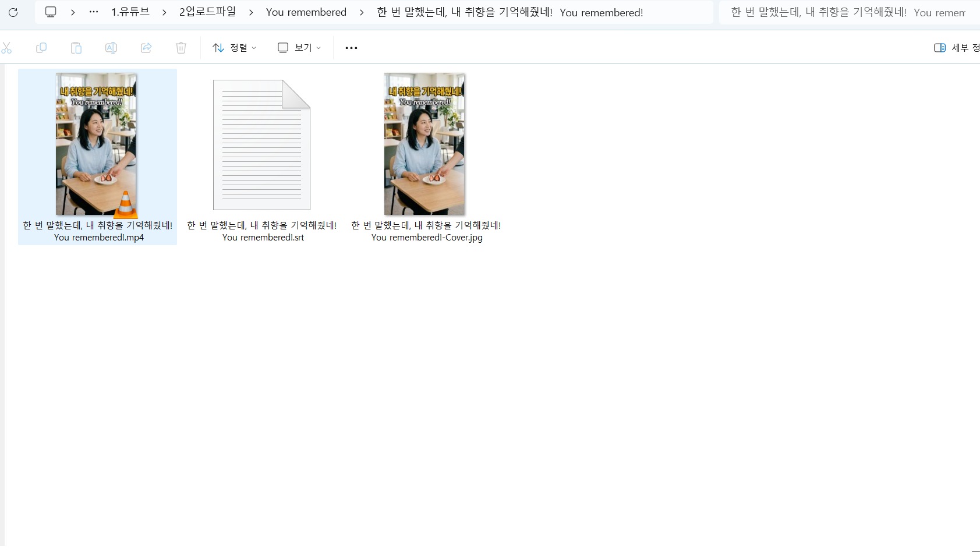980x552 pixels.
Task: Click the Paste clipboard icon
Action: (x=76, y=48)
